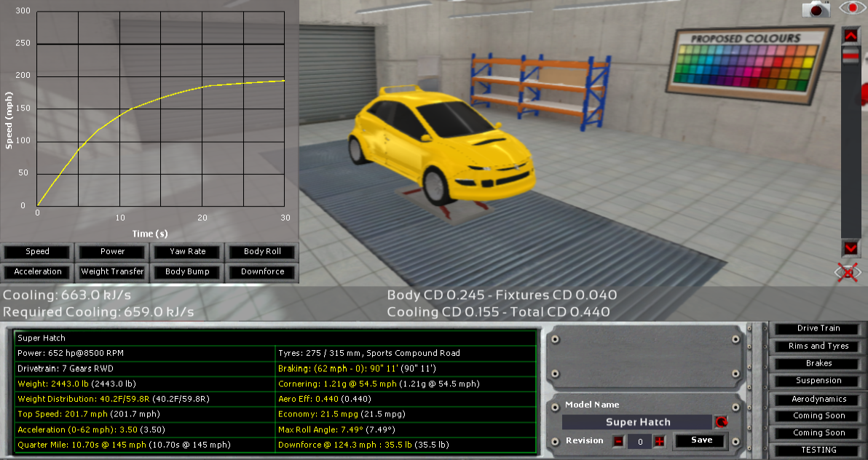Decrease revision with the minus button

[619, 441]
